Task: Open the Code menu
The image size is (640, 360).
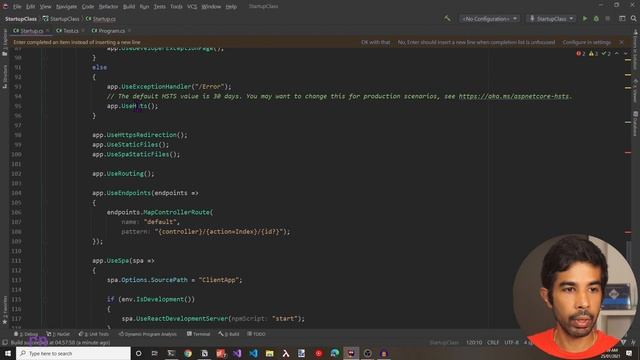Action: click(x=88, y=7)
